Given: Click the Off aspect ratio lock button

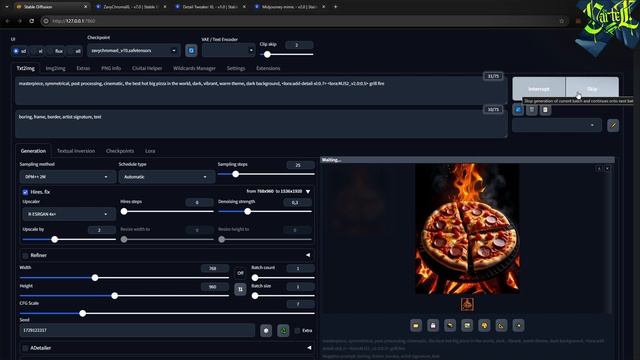Looking at the screenshot, I should (240, 273).
